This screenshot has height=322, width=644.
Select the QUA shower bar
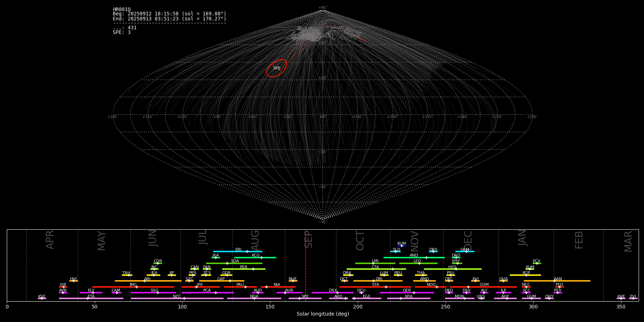503,281
